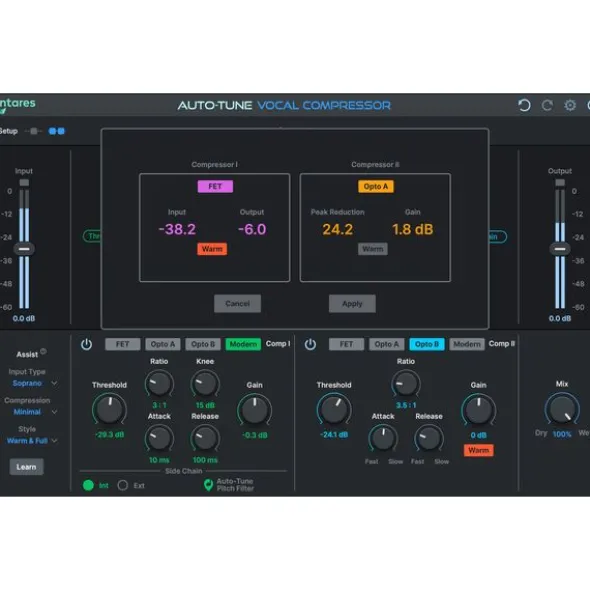This screenshot has width=590, height=591.
Task: Click Comp I release value 100 ms
Action: click(x=205, y=460)
